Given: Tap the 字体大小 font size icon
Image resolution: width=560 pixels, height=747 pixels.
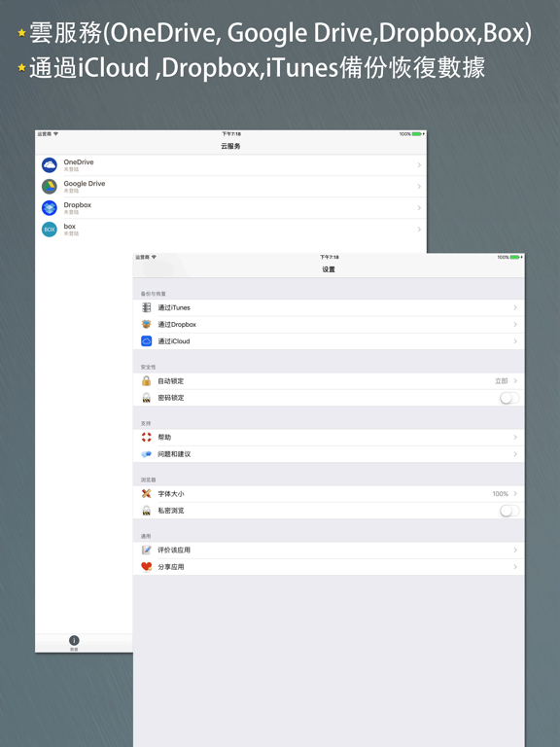Looking at the screenshot, I should (147, 493).
